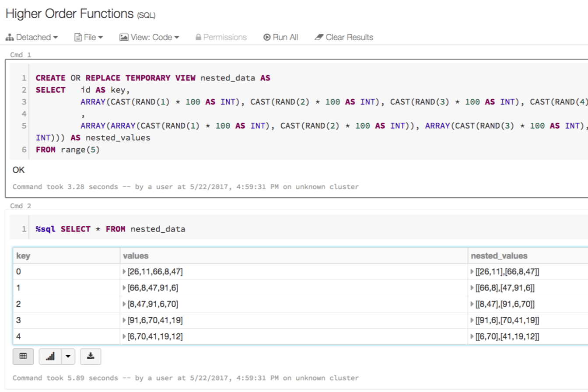Click in the %sql SELECT code line
The width and height of the screenshot is (588, 392).
pos(110,229)
